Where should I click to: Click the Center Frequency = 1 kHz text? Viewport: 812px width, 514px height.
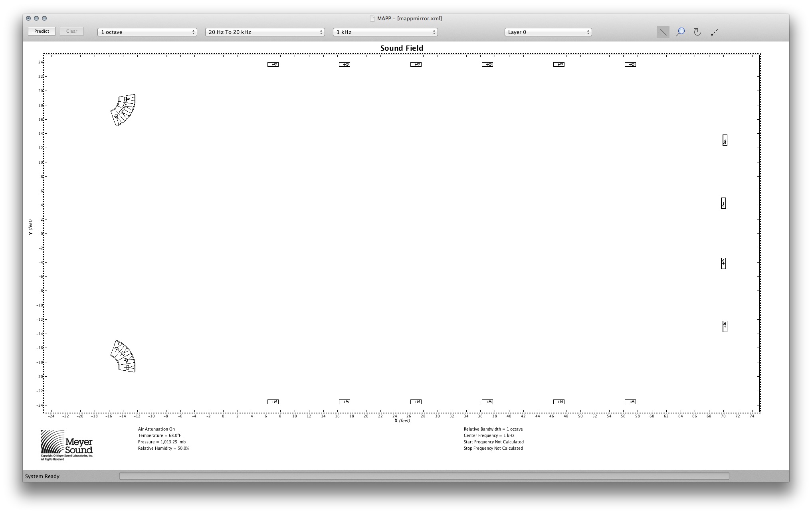point(489,435)
